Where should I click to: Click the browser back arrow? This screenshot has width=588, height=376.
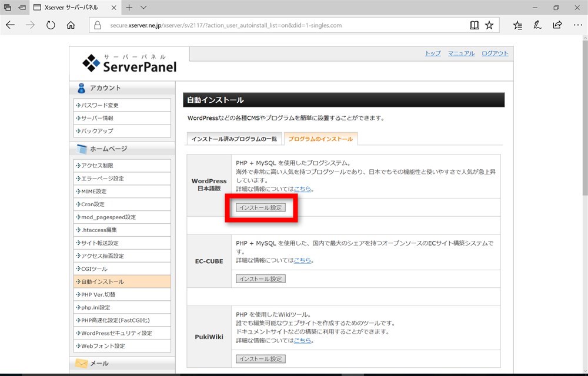click(x=11, y=25)
